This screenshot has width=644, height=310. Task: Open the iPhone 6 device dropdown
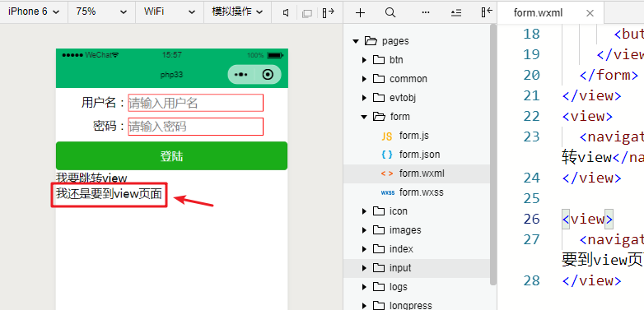pos(34,12)
